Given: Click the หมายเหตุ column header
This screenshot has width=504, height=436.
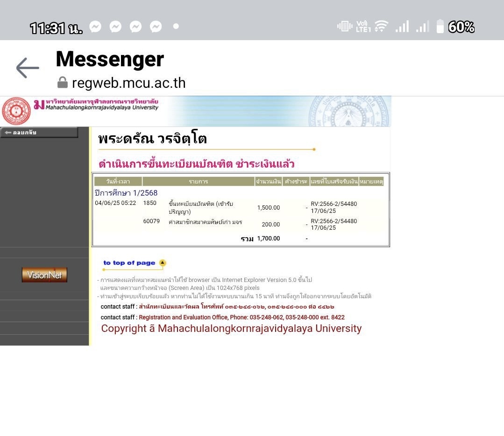Looking at the screenshot, I should [x=371, y=182].
